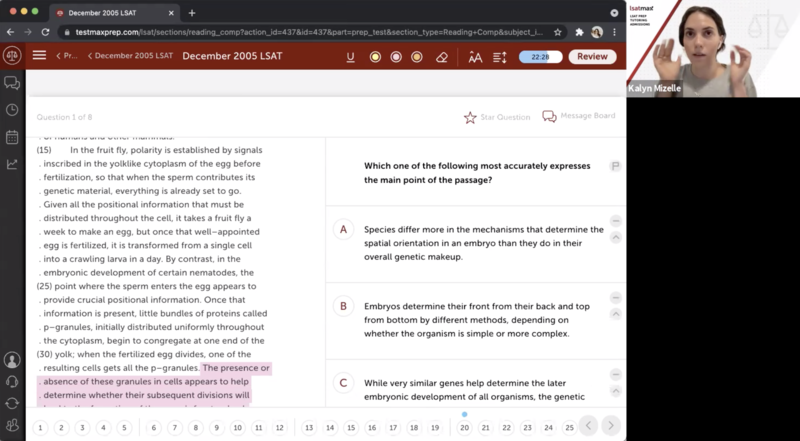Collapse answer A with chevron arrow
800x441 pixels.
(x=615, y=238)
